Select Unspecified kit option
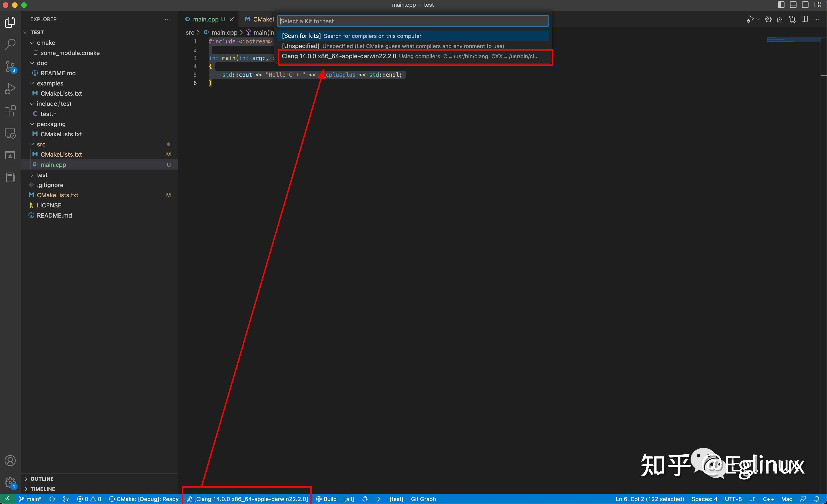Image resolution: width=827 pixels, height=504 pixels. [413, 46]
